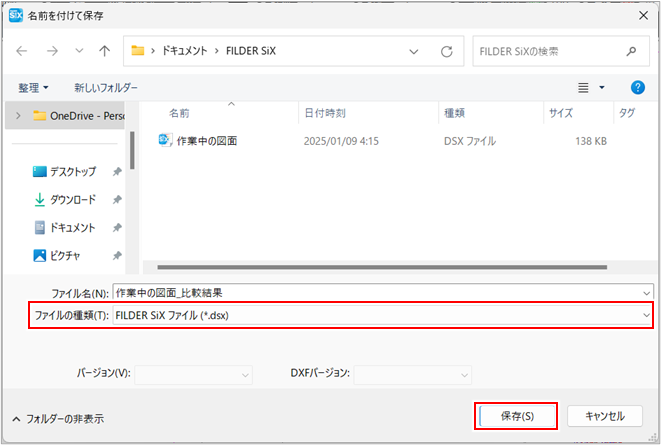Collapse folders with フォルダーの非表示
Screen dimensions: 661x445
tap(57, 418)
